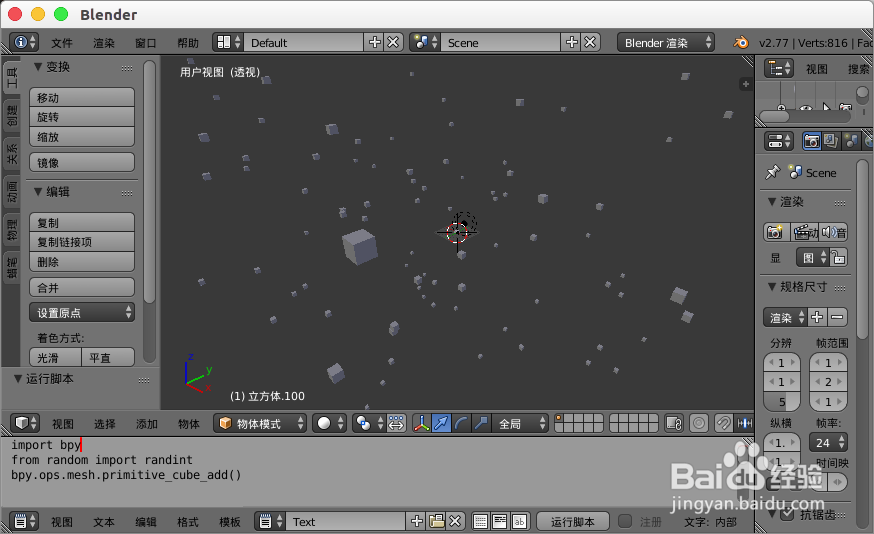Render animation with clapperboard button
The height and width of the screenshot is (534, 874).
tap(806, 232)
